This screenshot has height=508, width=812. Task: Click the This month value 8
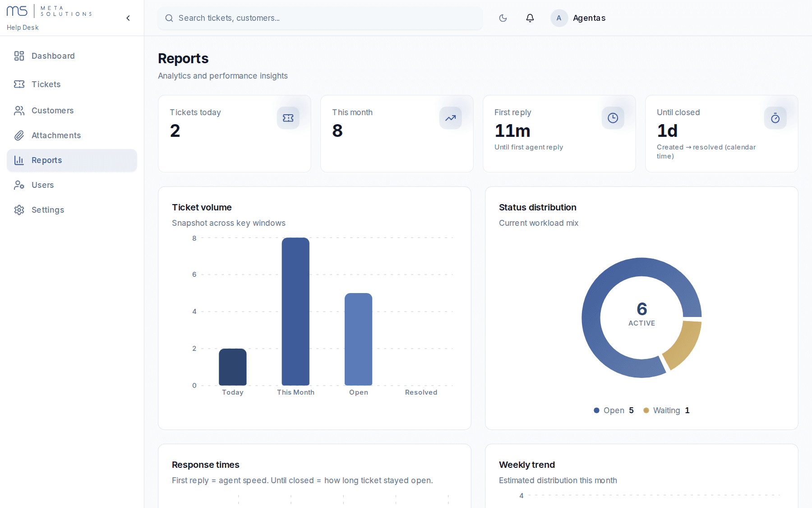coord(337,131)
